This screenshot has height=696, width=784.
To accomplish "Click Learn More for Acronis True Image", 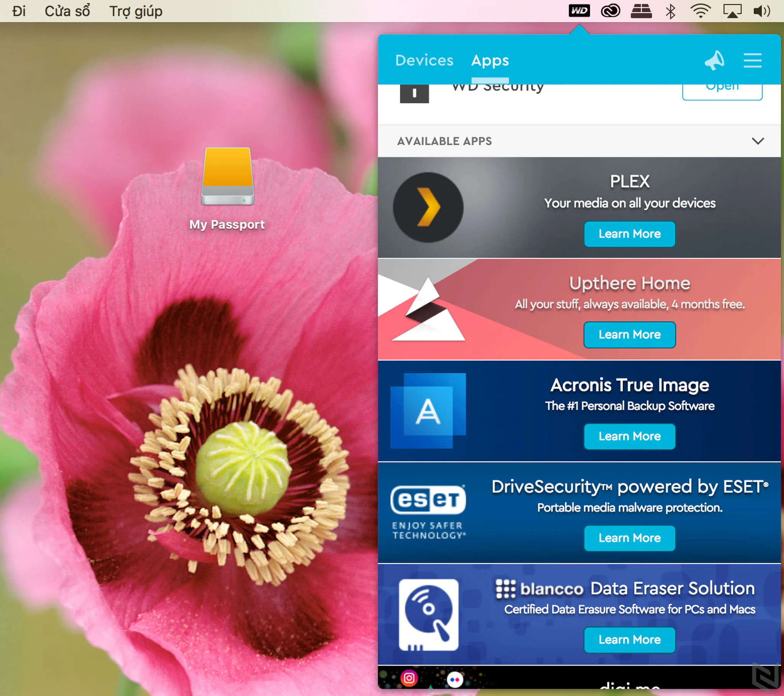I will (629, 437).
